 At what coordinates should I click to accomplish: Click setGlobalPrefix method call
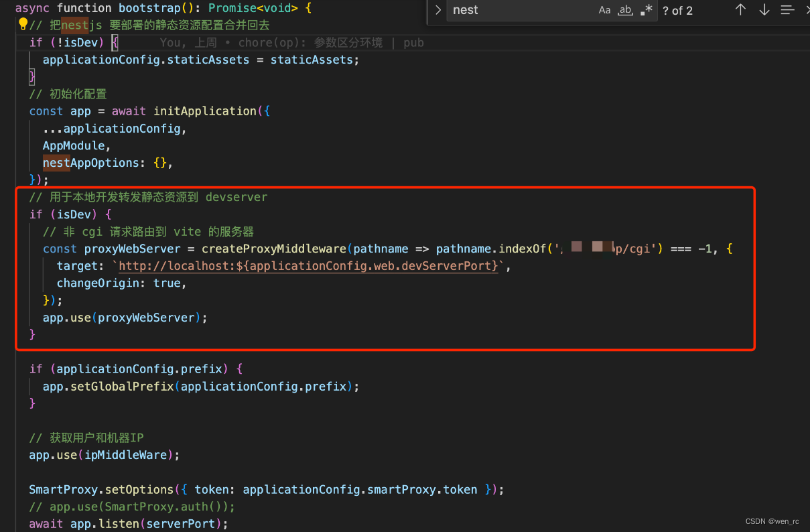pyautogui.click(x=121, y=387)
